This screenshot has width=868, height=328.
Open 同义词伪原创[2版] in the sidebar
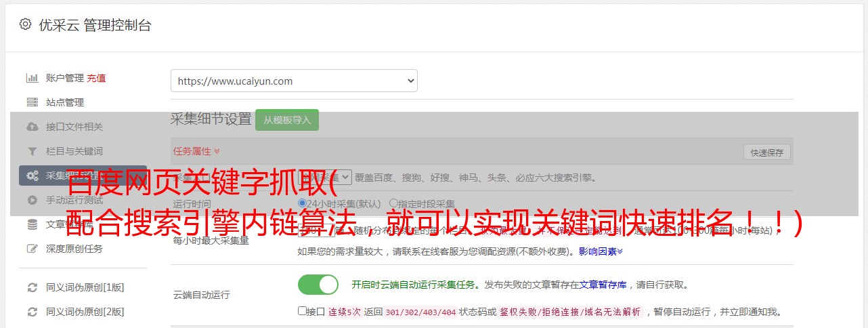[85, 312]
